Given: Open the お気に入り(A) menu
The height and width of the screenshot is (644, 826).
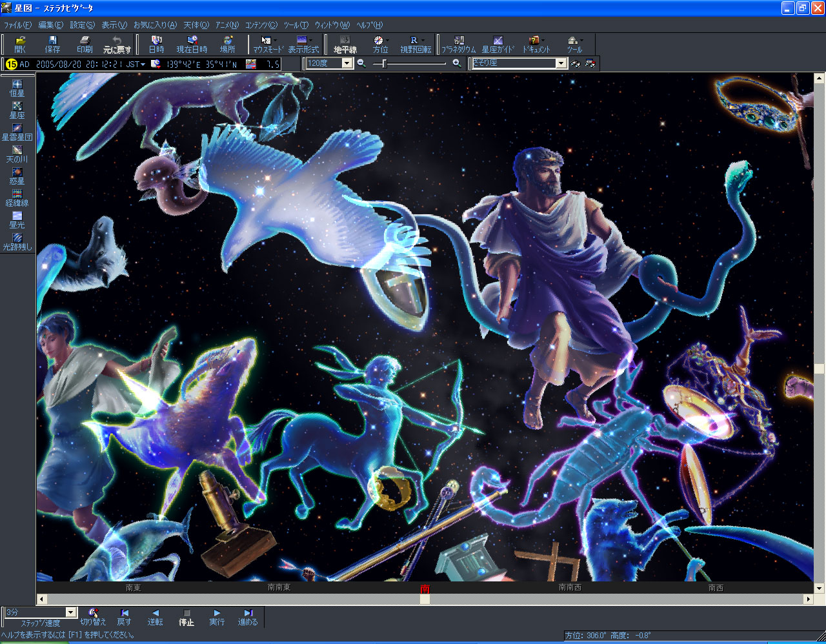Looking at the screenshot, I should coord(155,25).
